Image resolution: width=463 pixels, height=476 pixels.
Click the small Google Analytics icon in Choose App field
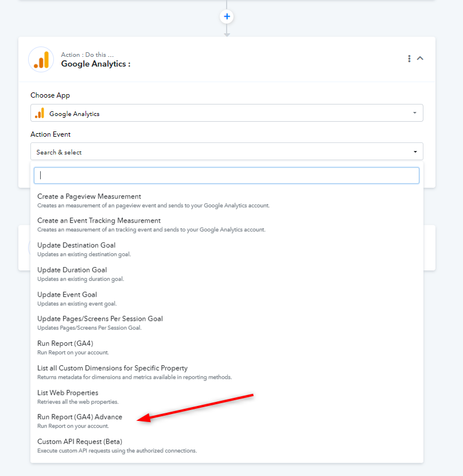coord(40,113)
